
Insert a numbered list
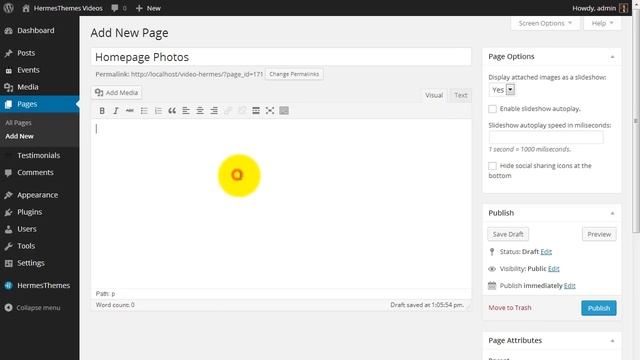click(158, 111)
